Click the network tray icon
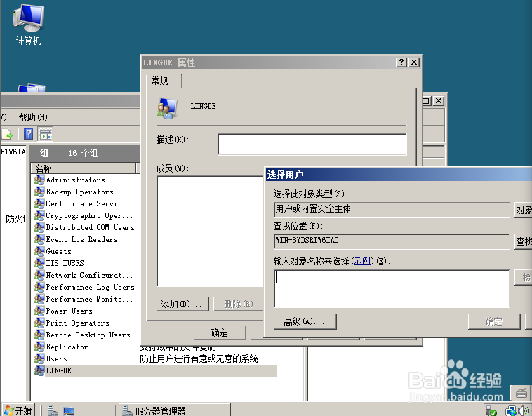The image size is (532, 416). pyautogui.click(x=510, y=411)
